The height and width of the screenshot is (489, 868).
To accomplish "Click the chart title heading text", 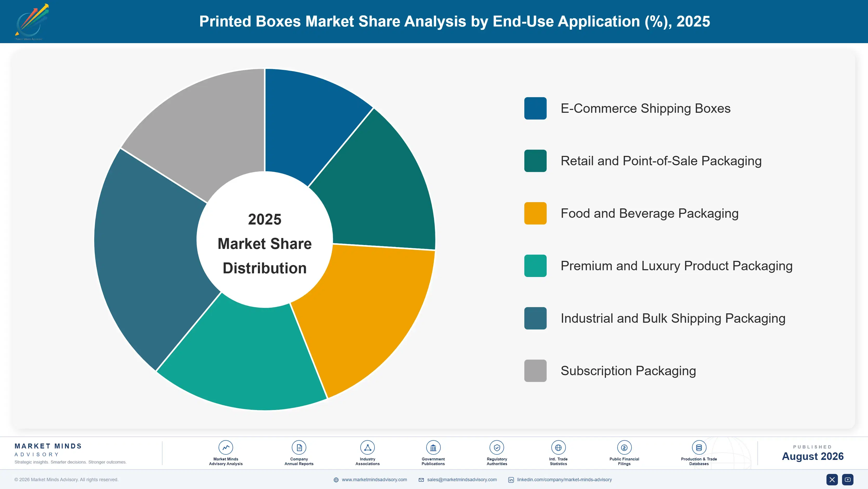I will 455,21.
